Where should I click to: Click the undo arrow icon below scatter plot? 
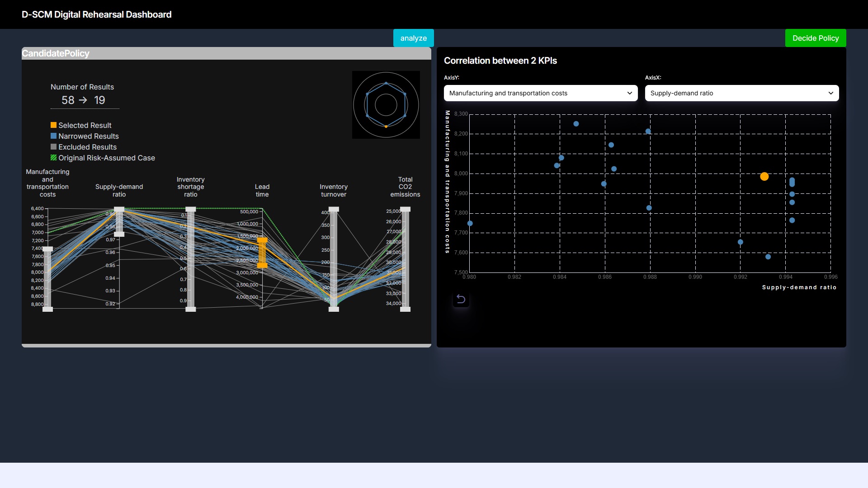point(461,299)
